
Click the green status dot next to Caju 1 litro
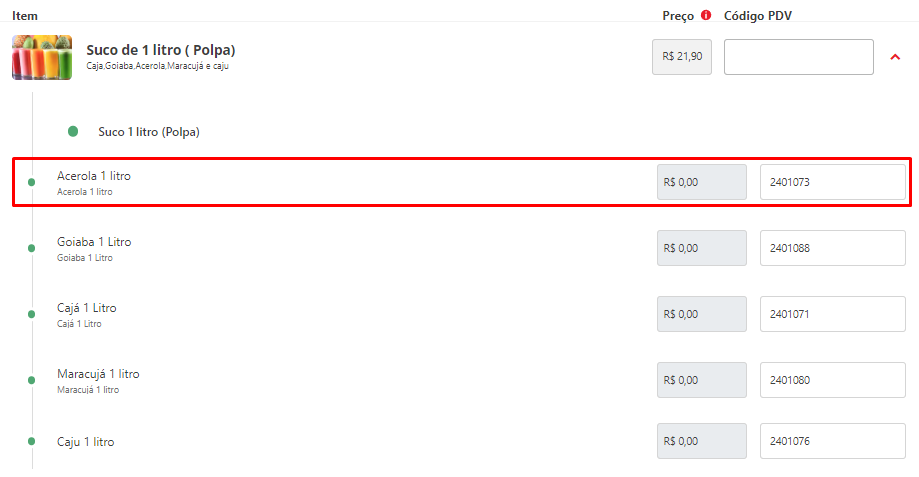(32, 441)
